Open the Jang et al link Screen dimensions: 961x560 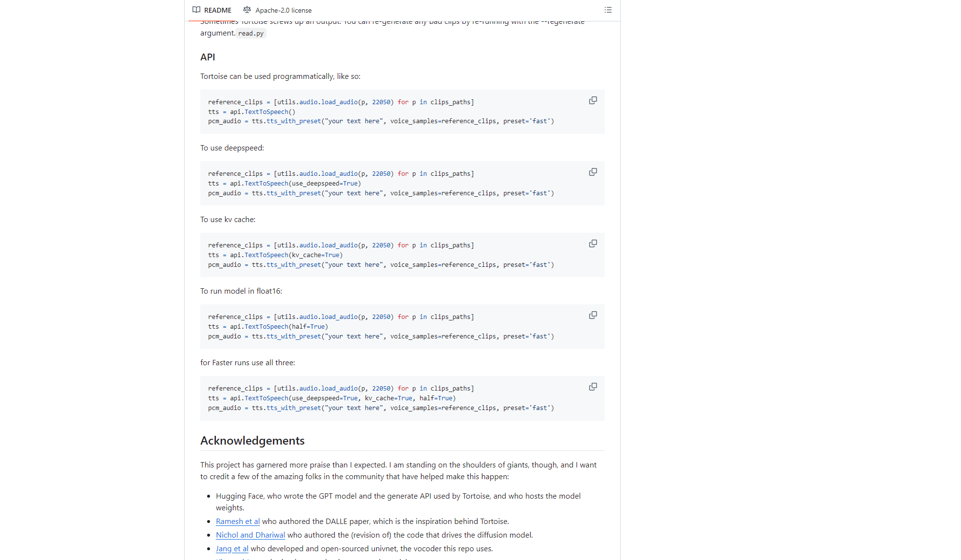pyautogui.click(x=232, y=548)
